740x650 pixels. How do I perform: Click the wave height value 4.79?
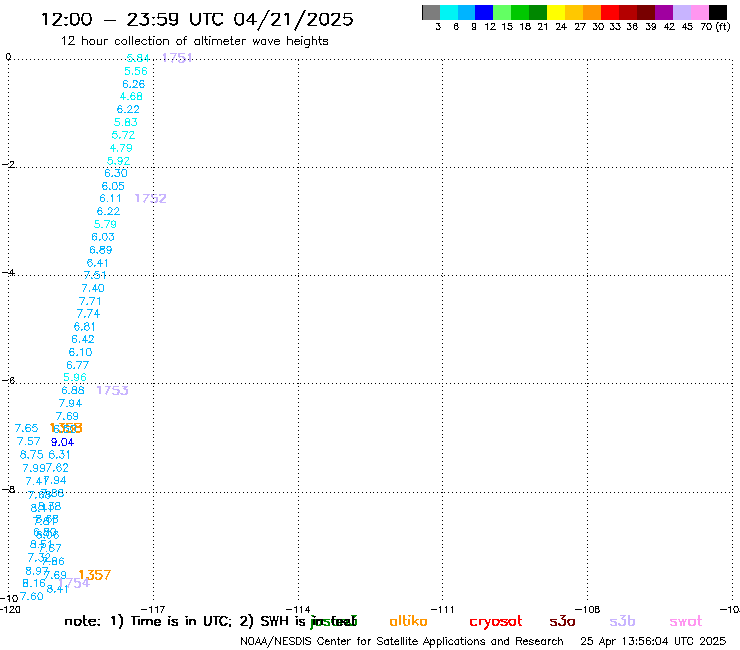click(121, 148)
